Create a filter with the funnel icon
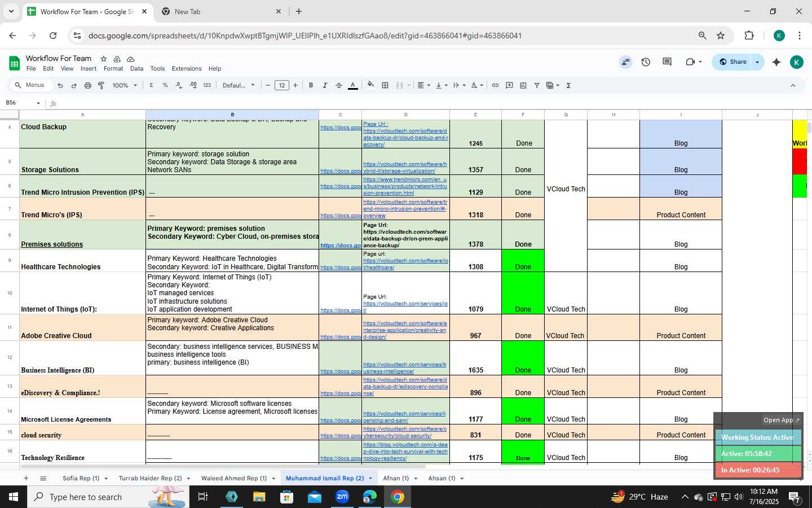812x508 pixels. (x=537, y=85)
